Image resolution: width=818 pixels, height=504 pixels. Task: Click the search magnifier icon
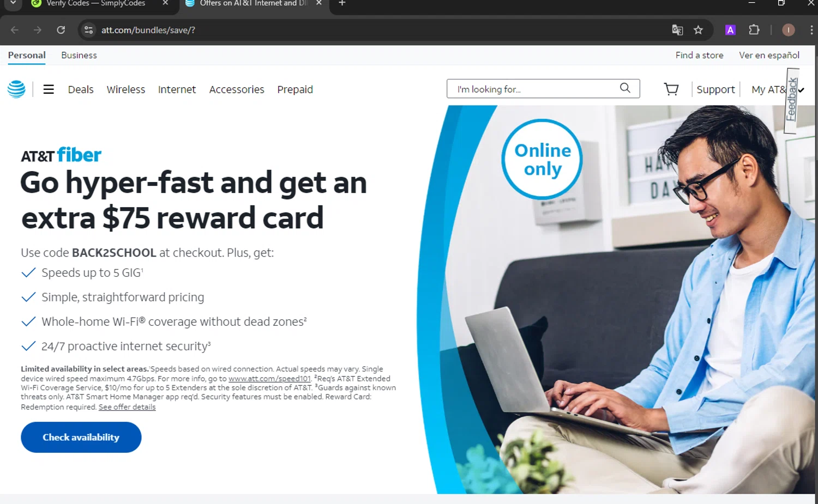pyautogui.click(x=625, y=88)
